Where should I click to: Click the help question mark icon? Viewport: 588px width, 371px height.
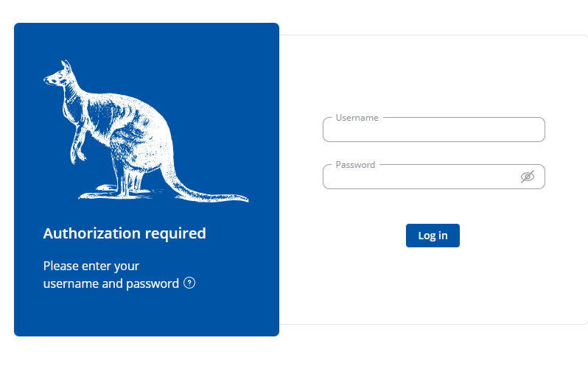[189, 283]
